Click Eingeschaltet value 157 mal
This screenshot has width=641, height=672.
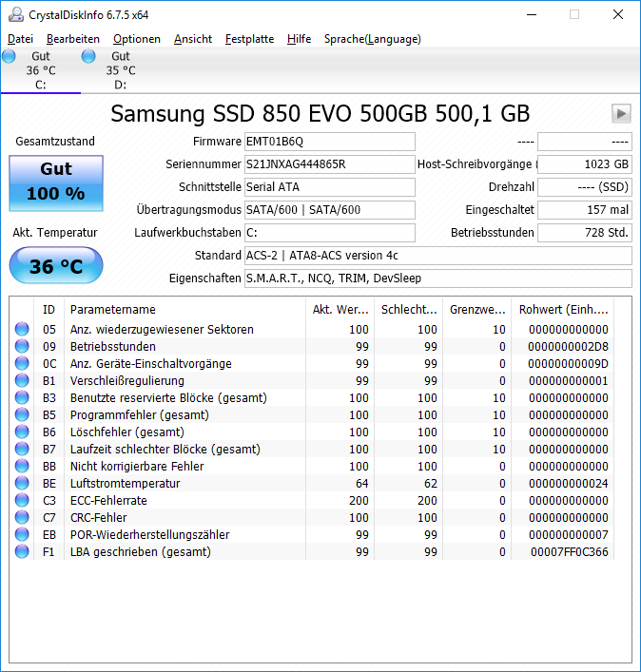pyautogui.click(x=585, y=209)
